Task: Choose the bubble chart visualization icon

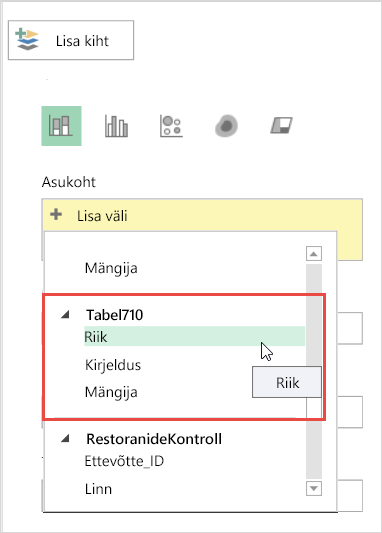Action: (171, 126)
